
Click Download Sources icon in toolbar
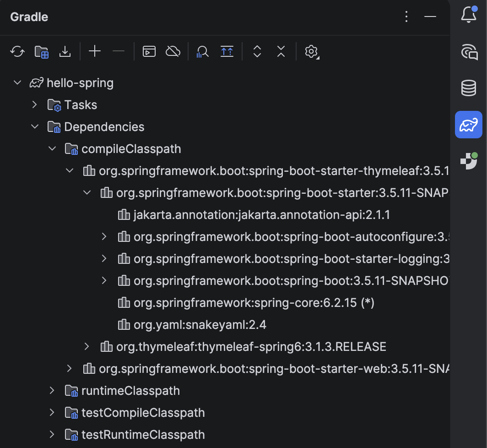[65, 51]
